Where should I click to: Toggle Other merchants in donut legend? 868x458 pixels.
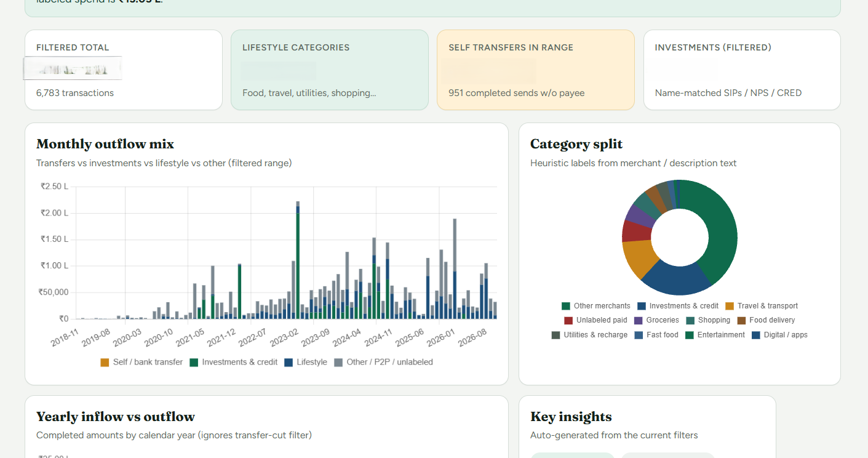(595, 306)
